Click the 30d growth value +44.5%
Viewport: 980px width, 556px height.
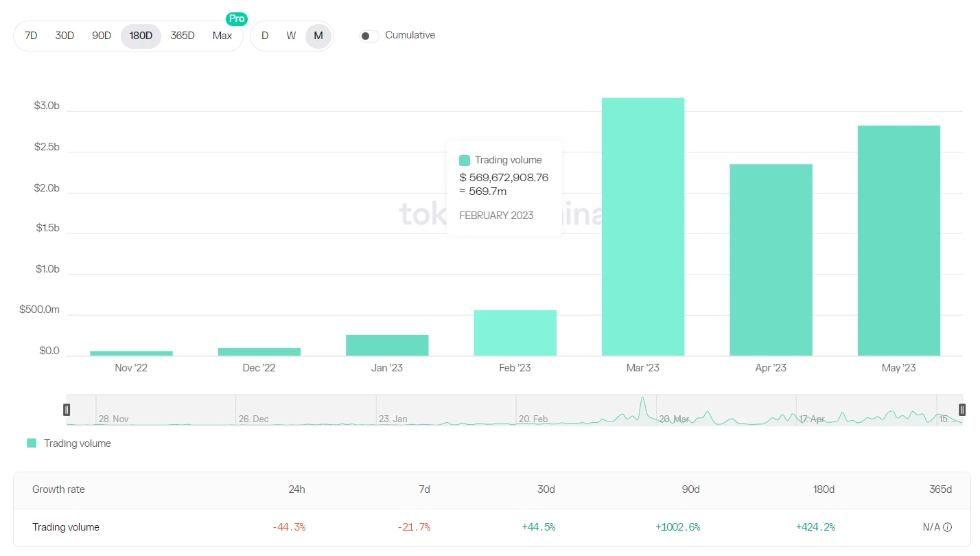point(538,527)
